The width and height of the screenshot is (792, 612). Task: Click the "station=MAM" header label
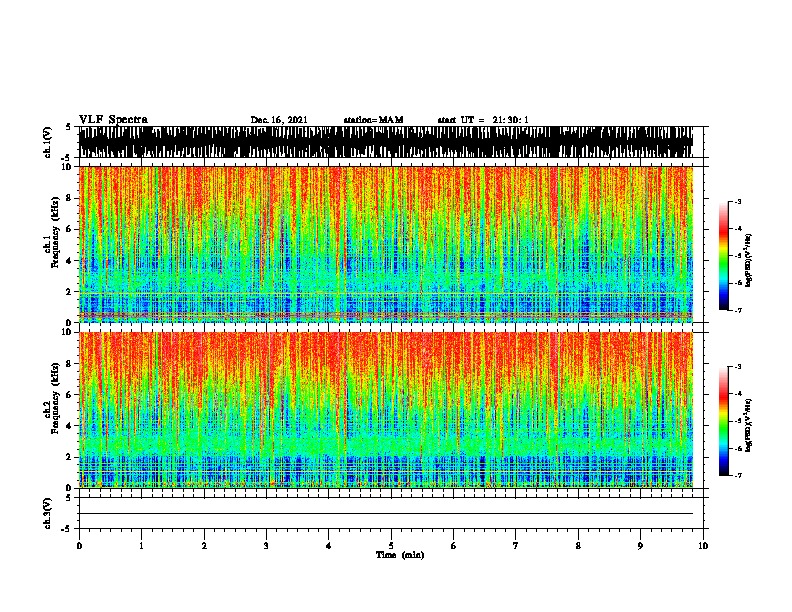[x=373, y=120]
